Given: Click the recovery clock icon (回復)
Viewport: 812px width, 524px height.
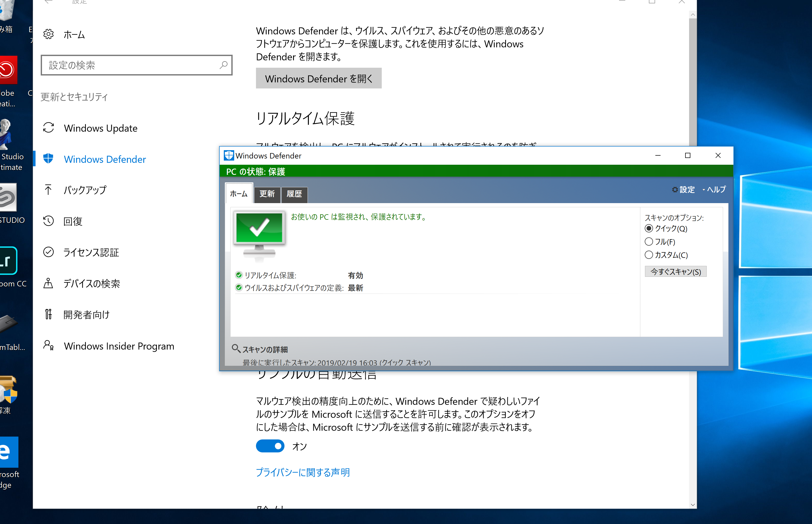Looking at the screenshot, I should point(48,221).
